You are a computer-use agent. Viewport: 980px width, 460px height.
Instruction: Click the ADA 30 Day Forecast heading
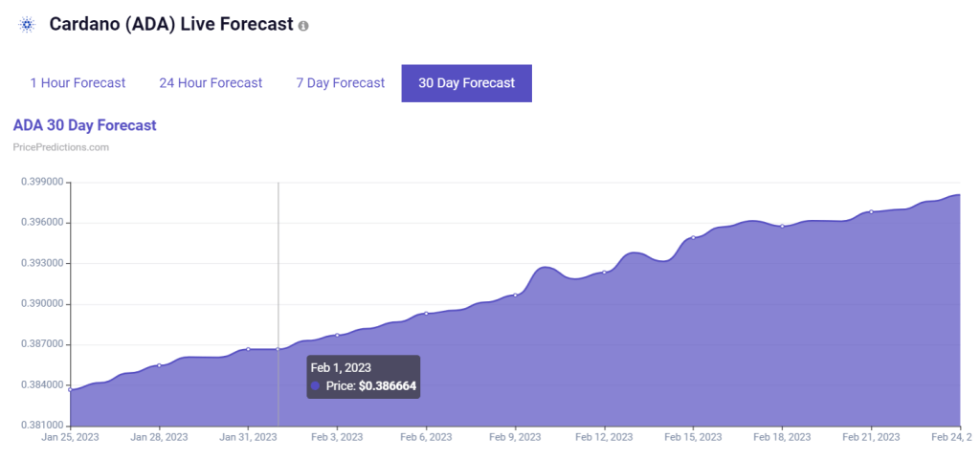[84, 125]
